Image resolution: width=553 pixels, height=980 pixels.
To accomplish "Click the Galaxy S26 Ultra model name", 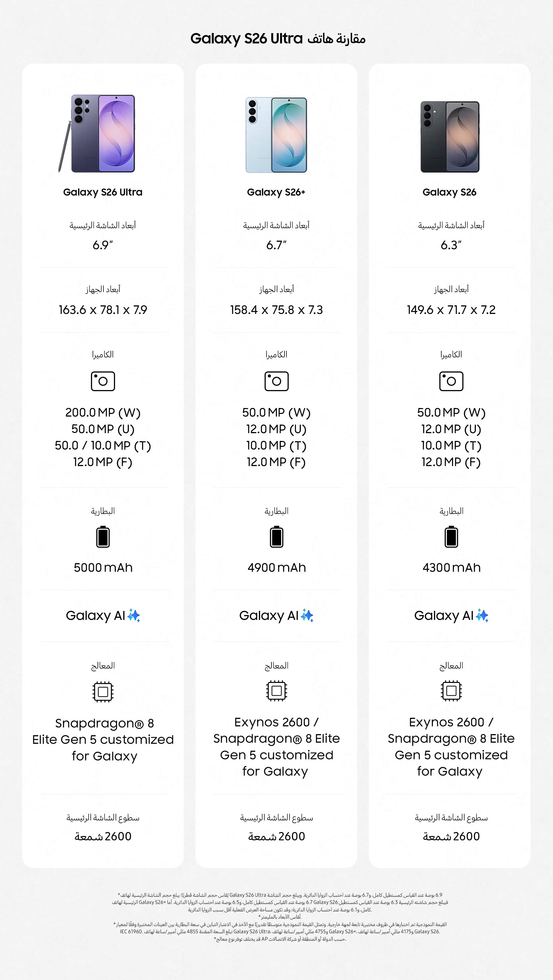I will tap(103, 192).
